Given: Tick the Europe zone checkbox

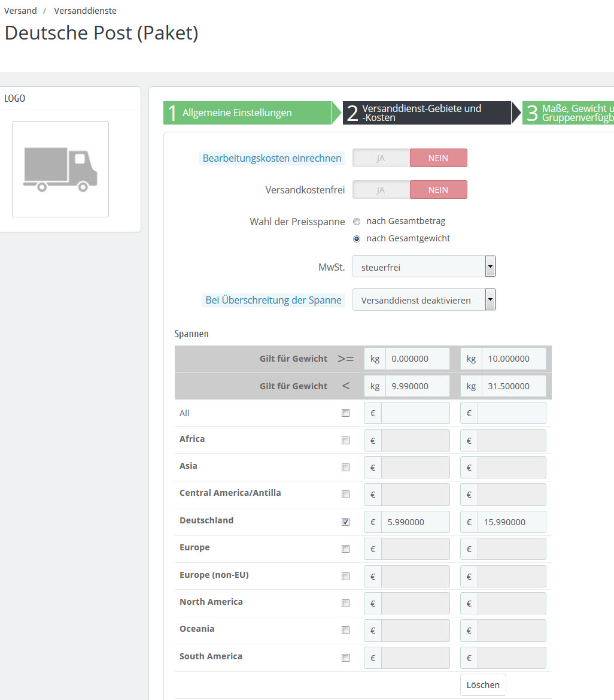Looking at the screenshot, I should click(345, 549).
